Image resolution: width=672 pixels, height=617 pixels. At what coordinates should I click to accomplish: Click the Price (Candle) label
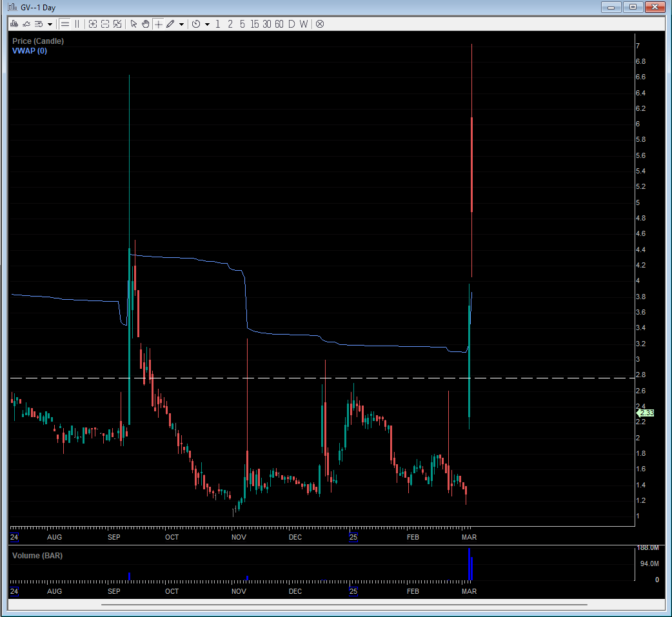tap(37, 41)
